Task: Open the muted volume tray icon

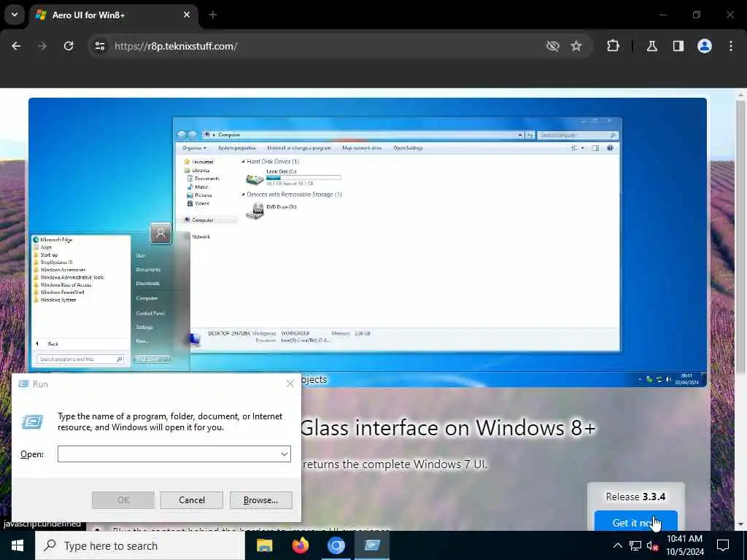Action: point(653,545)
